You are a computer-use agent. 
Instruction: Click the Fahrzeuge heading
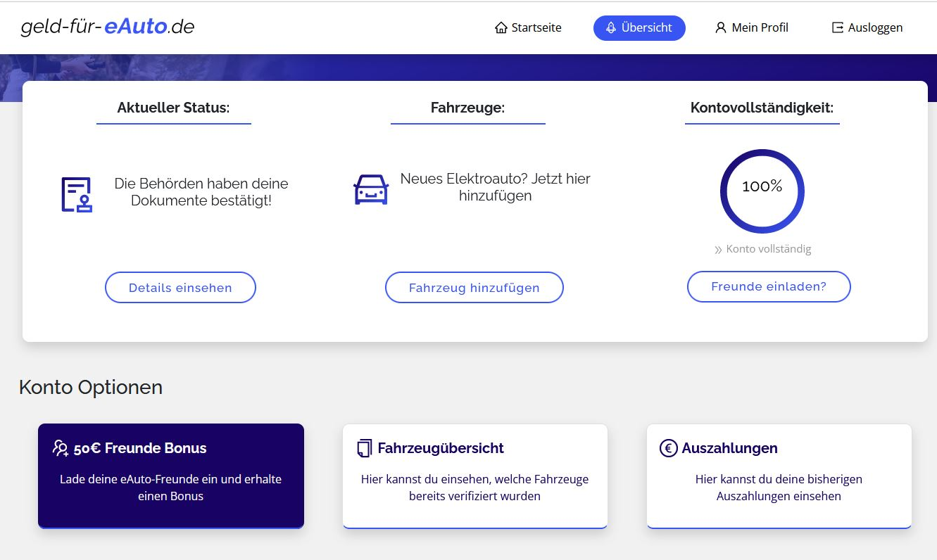click(468, 108)
